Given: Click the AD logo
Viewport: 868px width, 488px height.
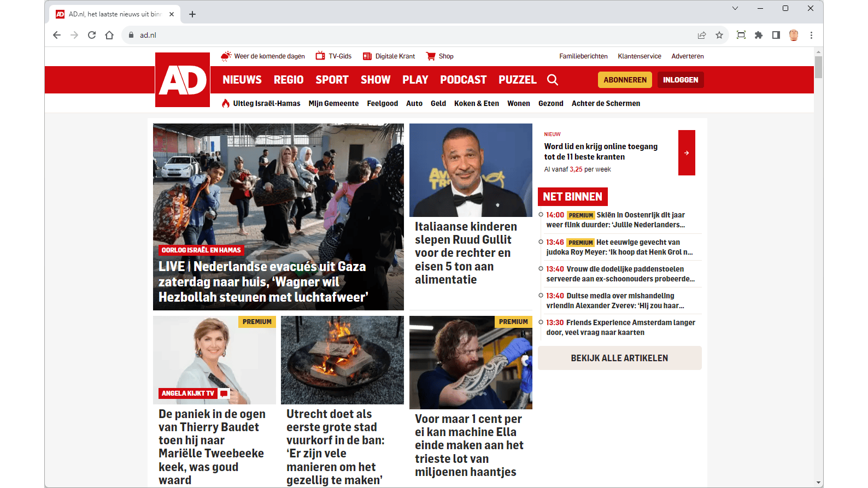Looking at the screenshot, I should pyautogui.click(x=183, y=80).
